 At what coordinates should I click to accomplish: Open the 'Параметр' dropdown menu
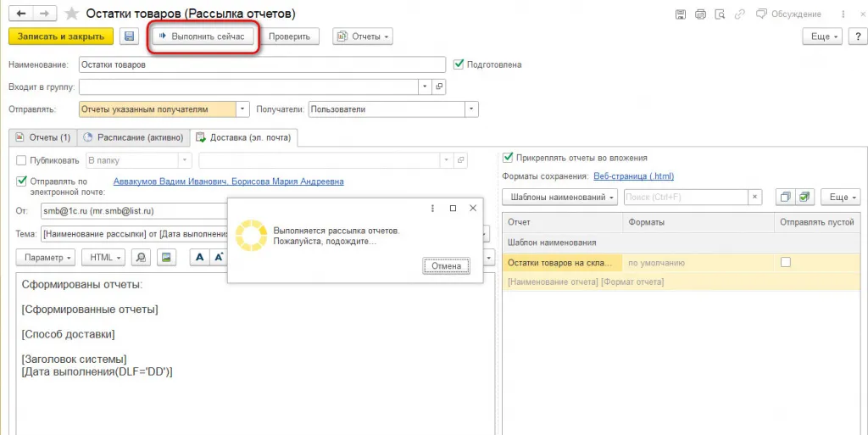pyautogui.click(x=47, y=257)
